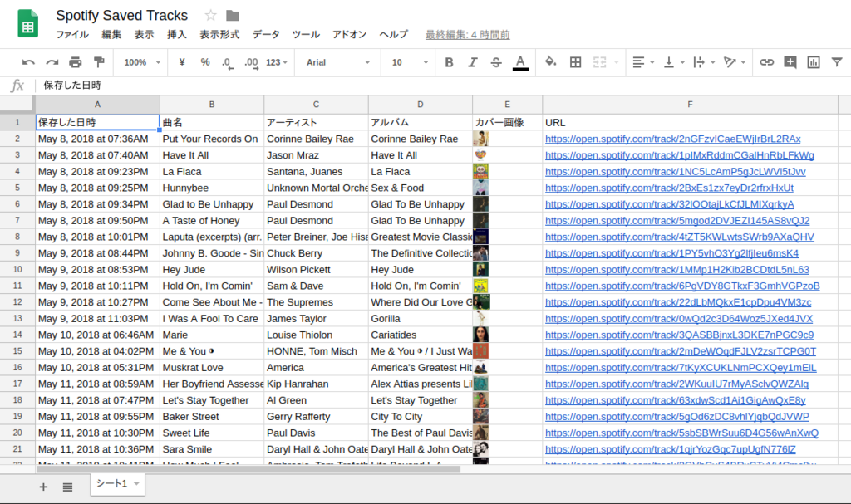Image resolution: width=851 pixels, height=504 pixels.
Task: Click the formula bar input
Action: (x=442, y=86)
